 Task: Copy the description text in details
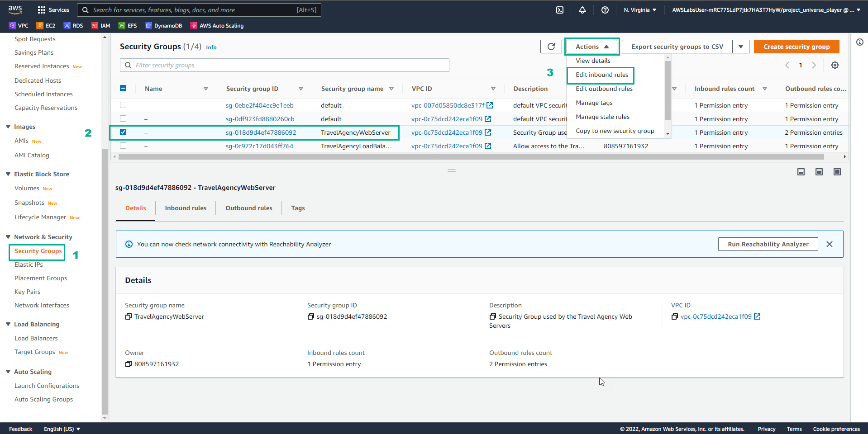pos(492,316)
